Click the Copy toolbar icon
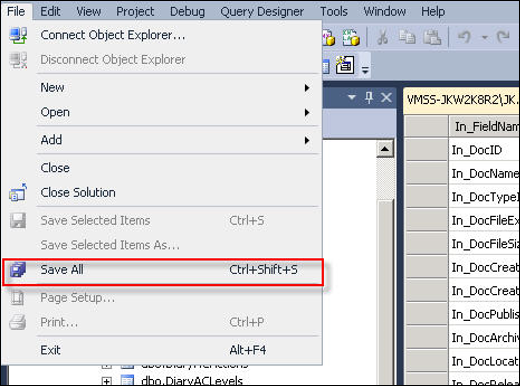Viewport: 520px width, 386px height. 407,37
